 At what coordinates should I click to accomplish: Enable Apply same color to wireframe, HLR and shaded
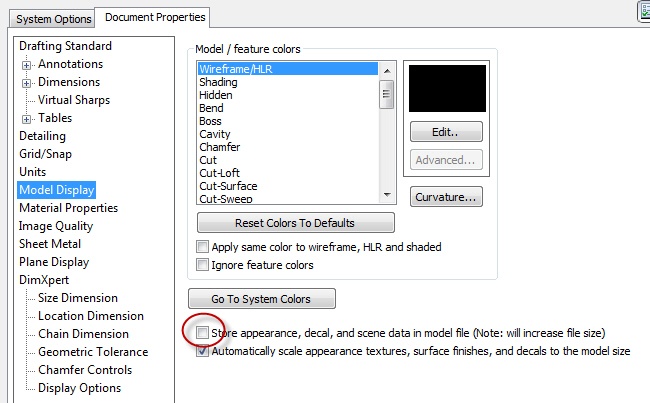click(x=202, y=247)
